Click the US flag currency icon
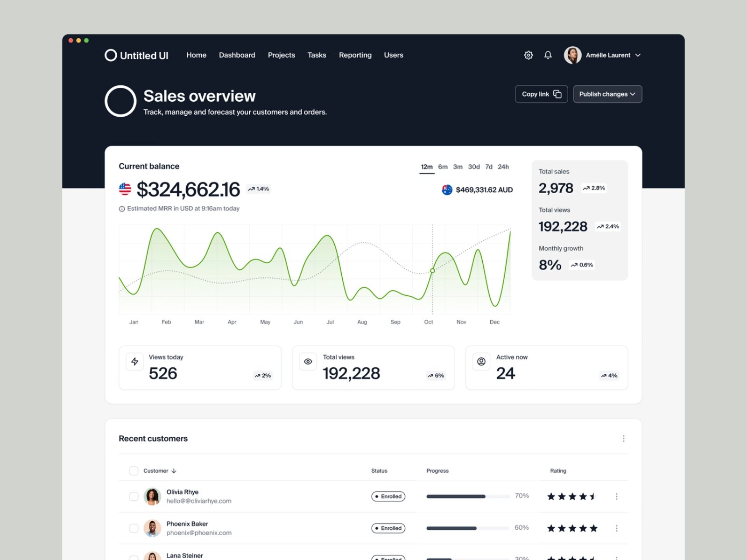The height and width of the screenshot is (560, 747). click(125, 189)
